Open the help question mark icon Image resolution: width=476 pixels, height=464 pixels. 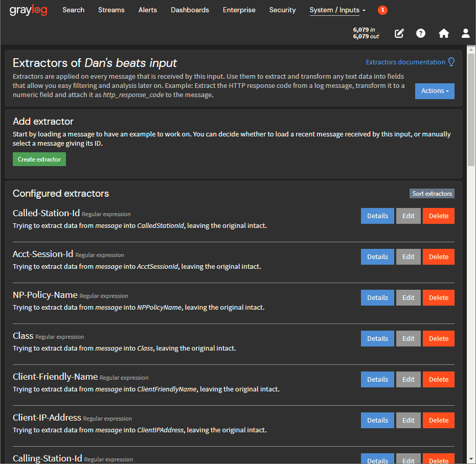421,33
